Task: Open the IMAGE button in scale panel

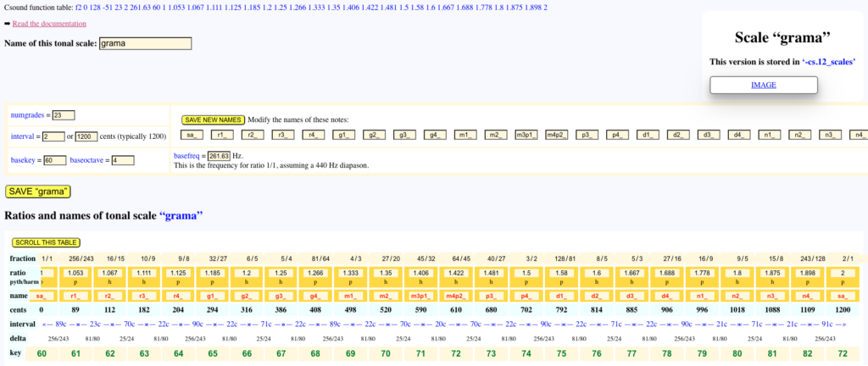Action: pos(763,85)
